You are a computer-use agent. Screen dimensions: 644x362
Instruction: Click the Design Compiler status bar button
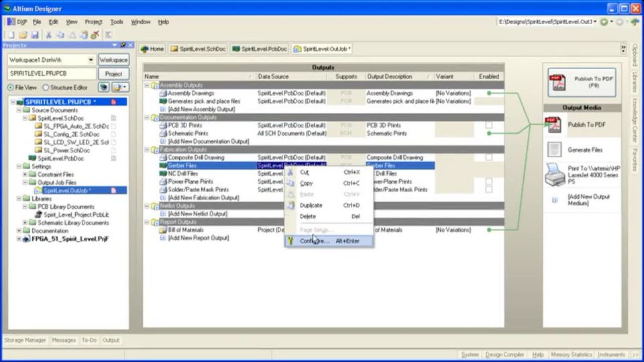point(504,355)
